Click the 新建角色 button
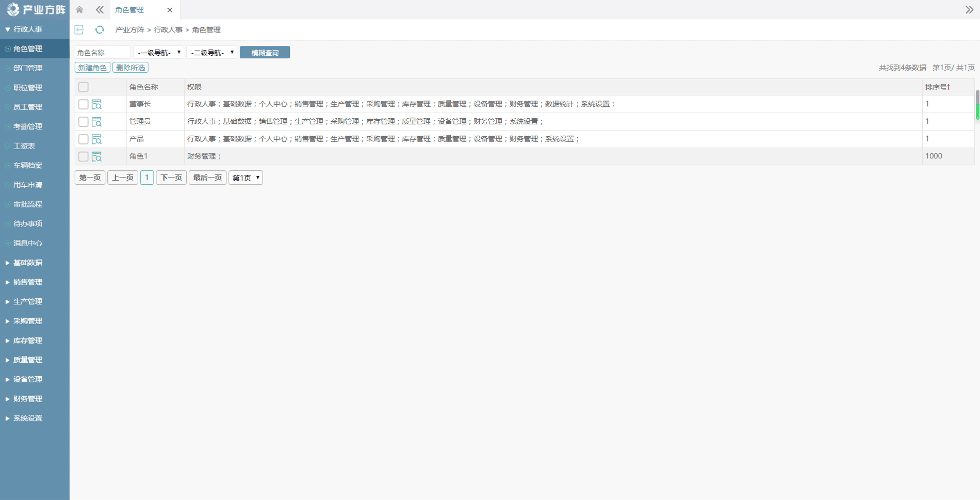Screen dimensions: 980x500 point(92,68)
